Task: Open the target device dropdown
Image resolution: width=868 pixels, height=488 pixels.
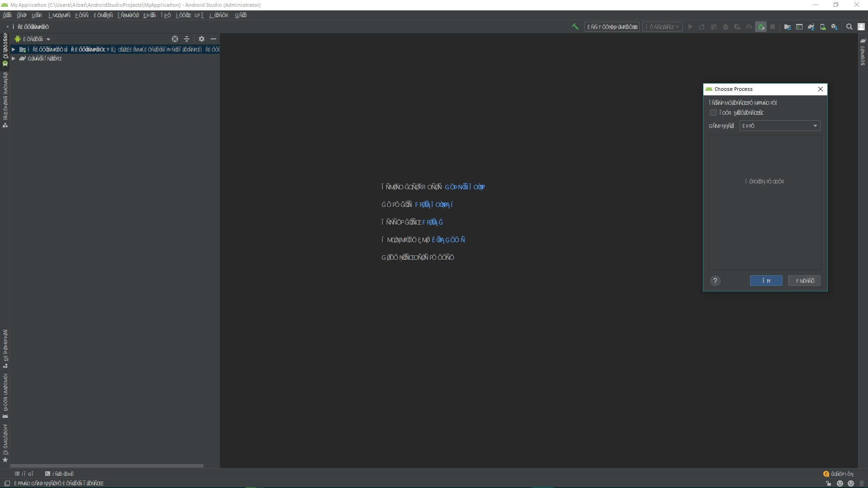Action: 663,27
